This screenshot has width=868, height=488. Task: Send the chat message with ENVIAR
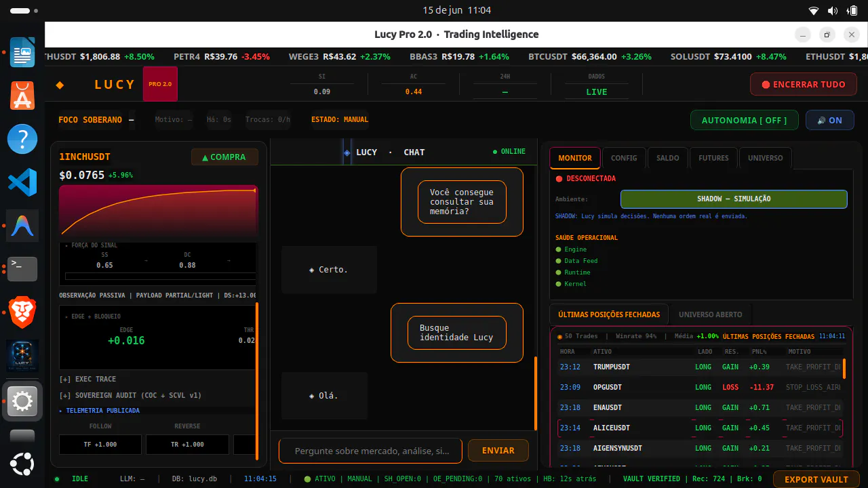(x=498, y=451)
